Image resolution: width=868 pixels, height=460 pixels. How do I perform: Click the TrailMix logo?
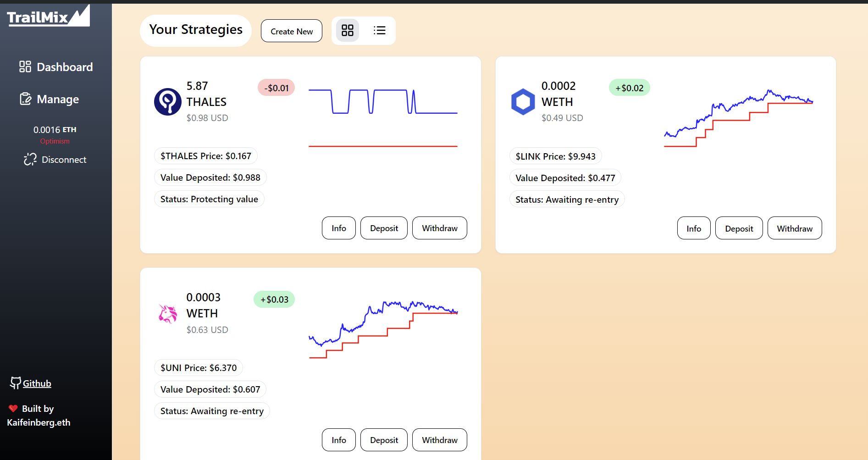tap(48, 16)
